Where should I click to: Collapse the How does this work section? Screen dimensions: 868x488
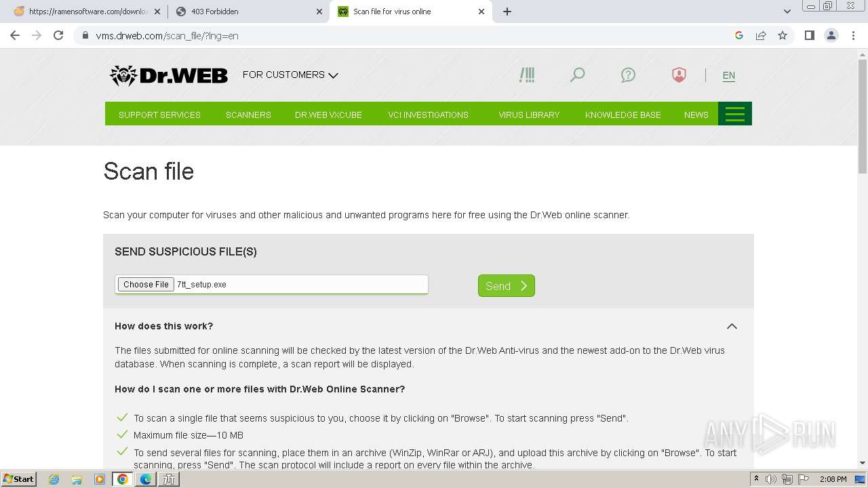pos(732,326)
